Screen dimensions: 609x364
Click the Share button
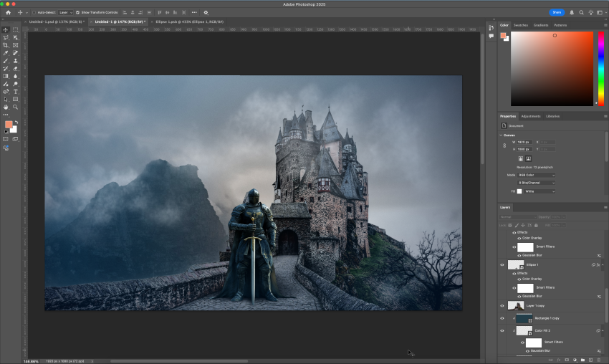pyautogui.click(x=557, y=12)
